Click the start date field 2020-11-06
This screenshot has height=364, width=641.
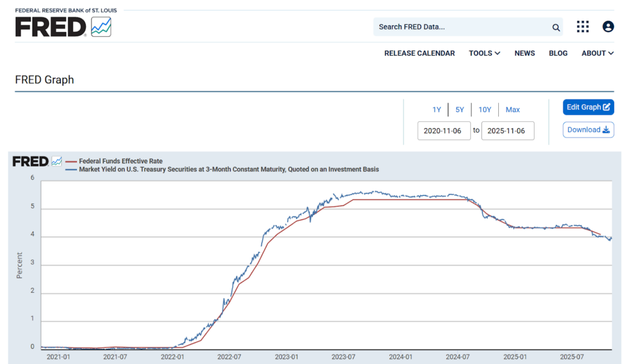click(x=444, y=131)
